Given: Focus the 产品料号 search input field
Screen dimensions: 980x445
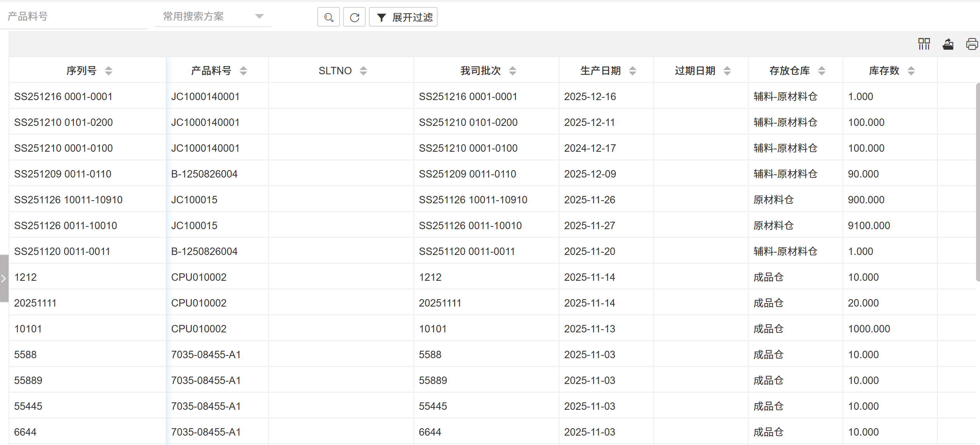Looking at the screenshot, I should (x=74, y=16).
